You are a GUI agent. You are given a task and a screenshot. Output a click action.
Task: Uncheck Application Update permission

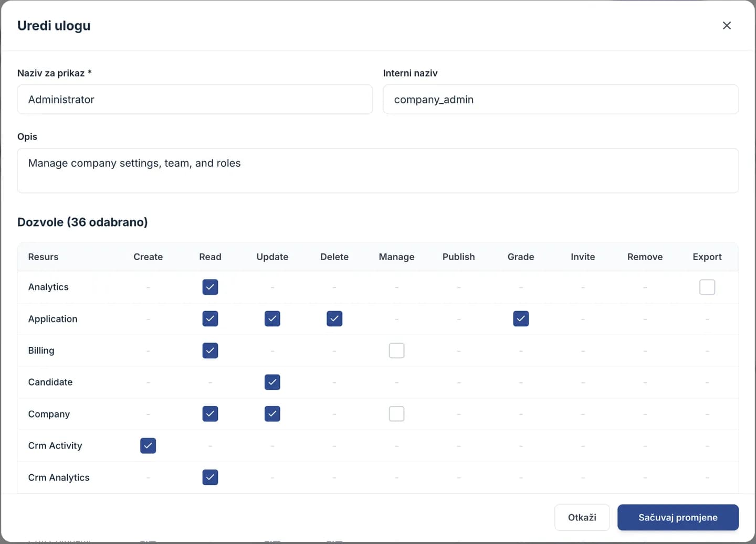point(272,319)
